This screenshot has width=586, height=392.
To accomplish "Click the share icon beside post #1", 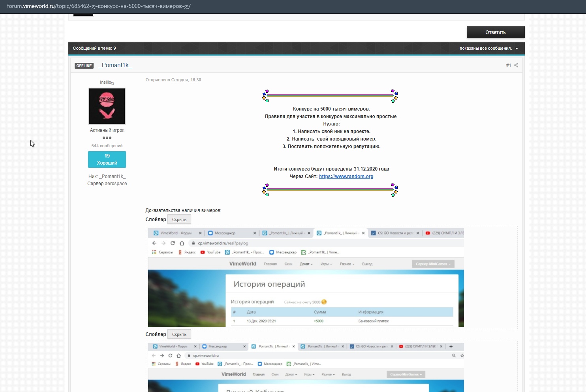I will point(516,65).
